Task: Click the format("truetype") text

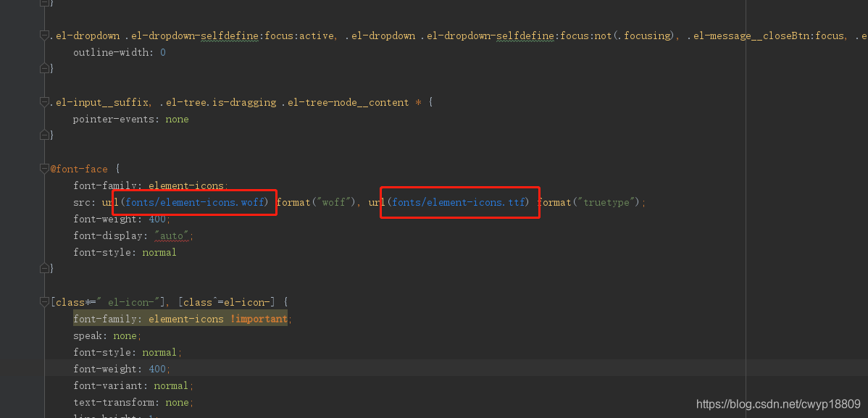Action: (x=589, y=203)
